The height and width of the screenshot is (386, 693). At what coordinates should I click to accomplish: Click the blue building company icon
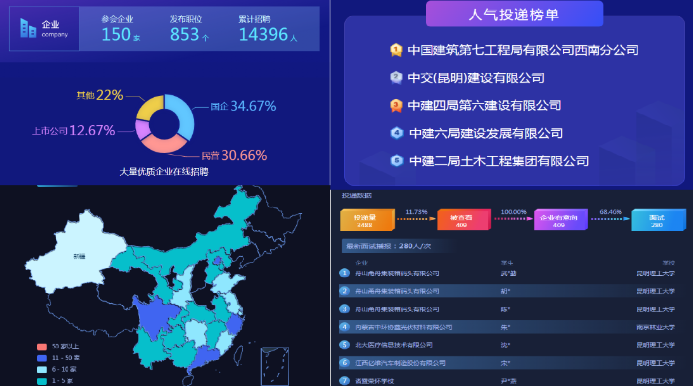(28, 28)
